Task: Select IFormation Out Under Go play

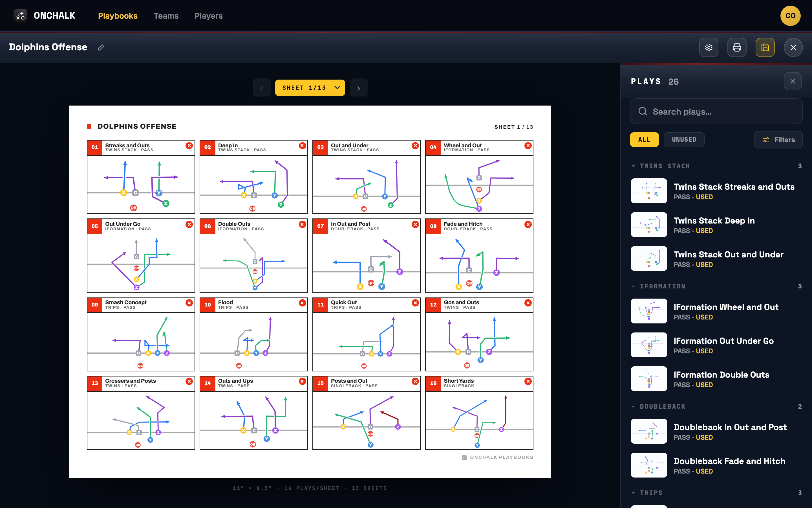Action: pyautogui.click(x=716, y=345)
